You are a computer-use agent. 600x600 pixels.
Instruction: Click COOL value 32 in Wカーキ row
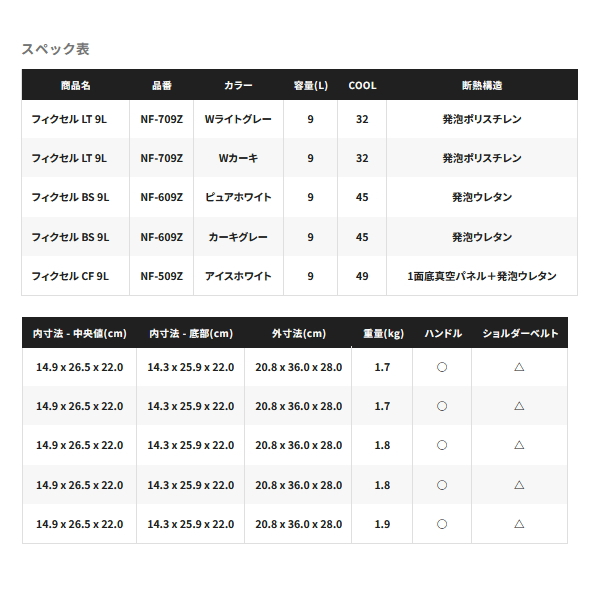362,158
